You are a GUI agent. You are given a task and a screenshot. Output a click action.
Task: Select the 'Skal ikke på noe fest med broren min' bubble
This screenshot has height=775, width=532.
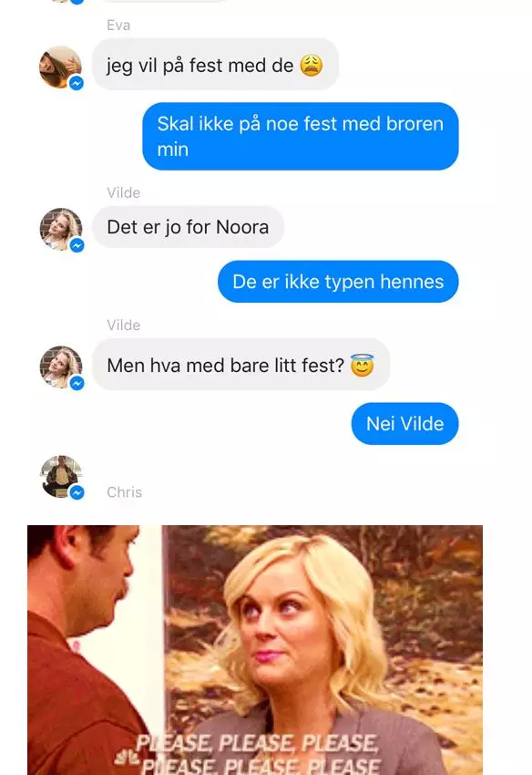click(301, 137)
